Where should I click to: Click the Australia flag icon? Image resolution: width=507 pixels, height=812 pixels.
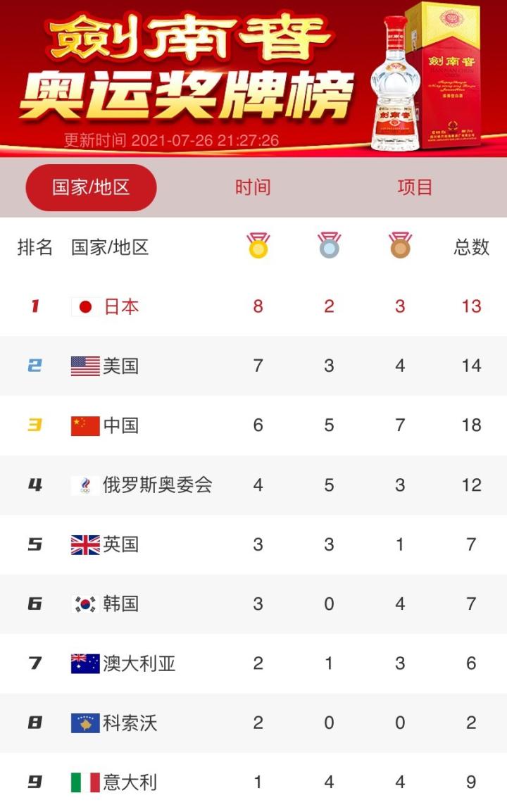[x=85, y=663]
